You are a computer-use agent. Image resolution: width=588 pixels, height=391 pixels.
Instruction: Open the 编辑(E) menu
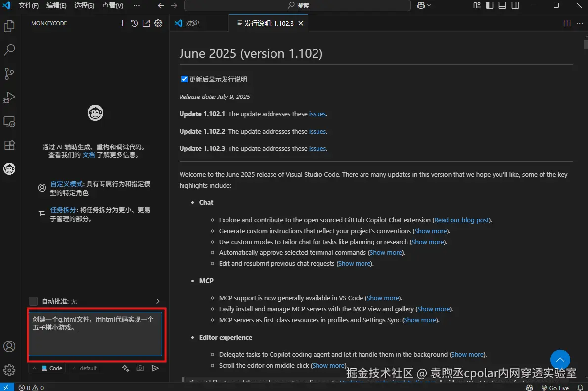point(56,5)
